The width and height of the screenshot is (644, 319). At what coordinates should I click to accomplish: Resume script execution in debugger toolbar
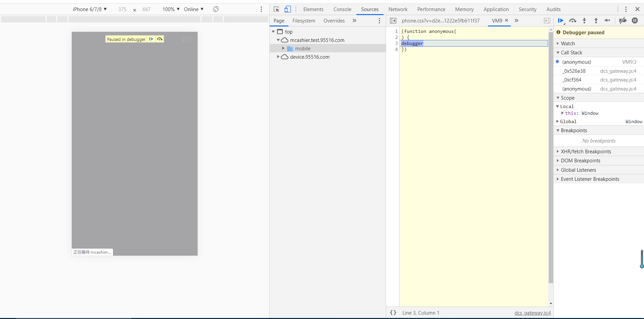(x=561, y=21)
